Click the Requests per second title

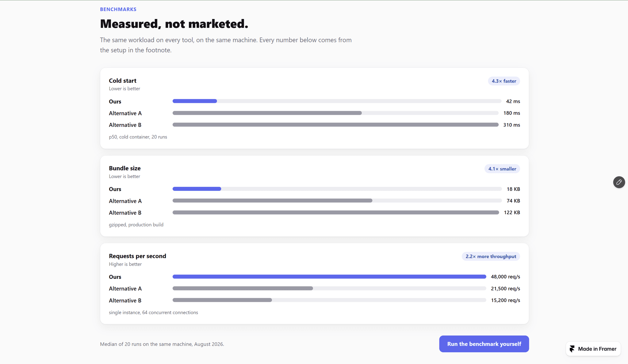pos(137,256)
